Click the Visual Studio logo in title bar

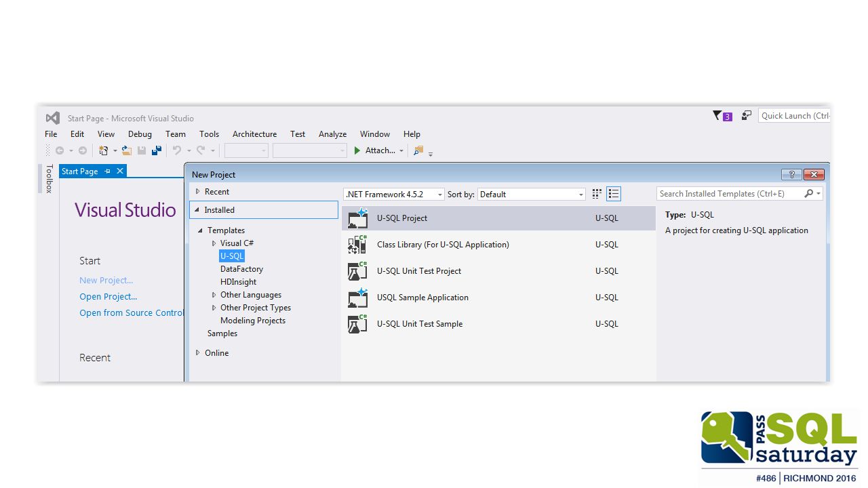tap(52, 118)
